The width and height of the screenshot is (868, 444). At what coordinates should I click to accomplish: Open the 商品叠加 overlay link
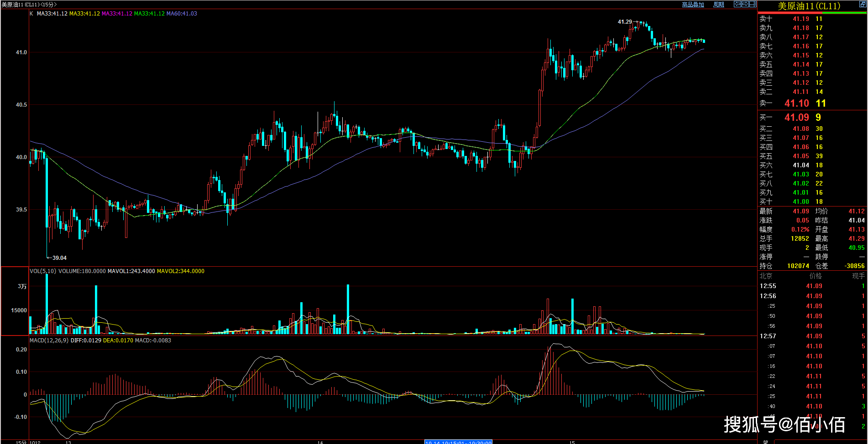[693, 5]
